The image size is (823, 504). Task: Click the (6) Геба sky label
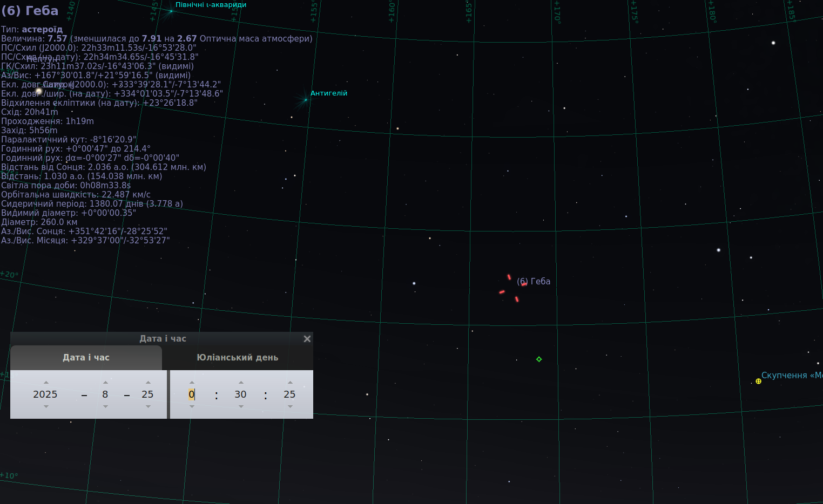click(534, 281)
